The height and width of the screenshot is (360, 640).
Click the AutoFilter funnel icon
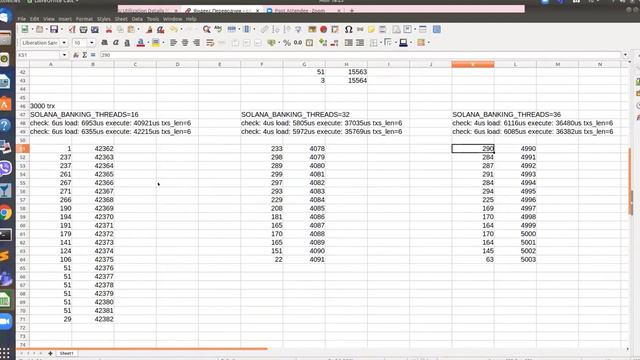click(298, 29)
